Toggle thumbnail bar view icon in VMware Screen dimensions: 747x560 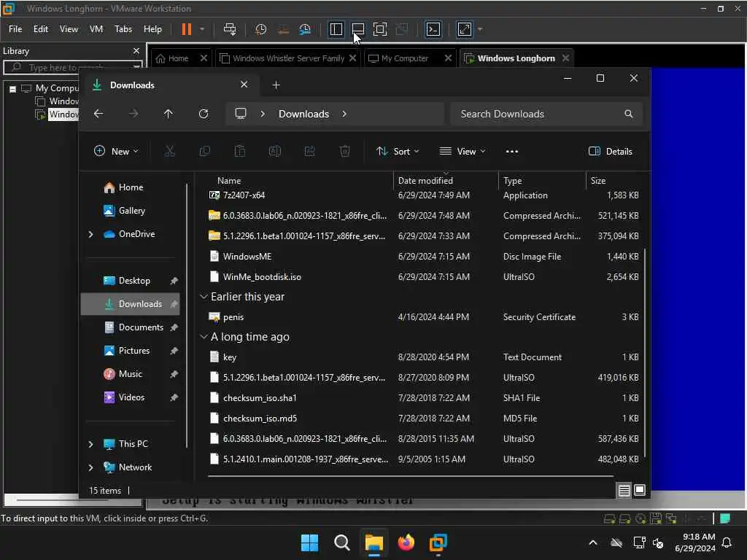357,29
